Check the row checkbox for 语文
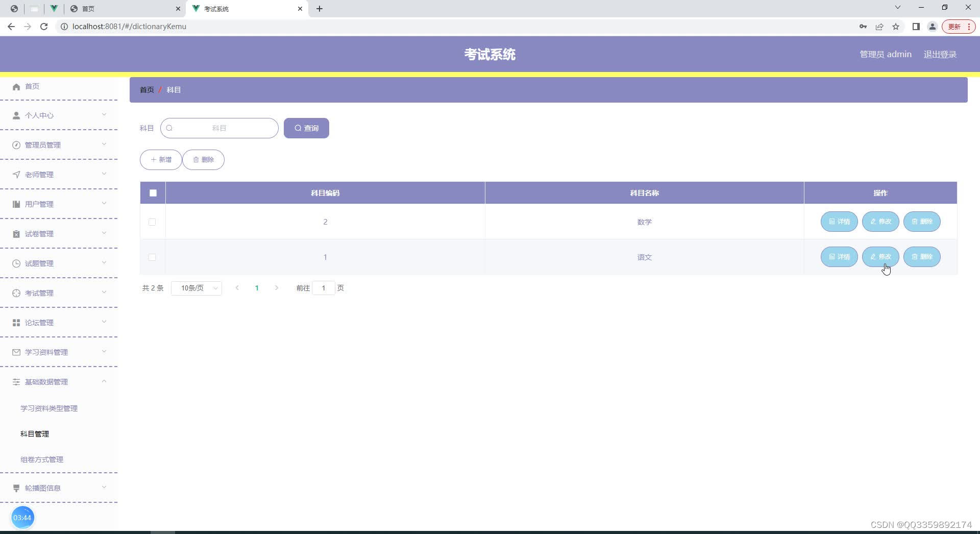Viewport: 980px width, 534px height. pos(152,257)
